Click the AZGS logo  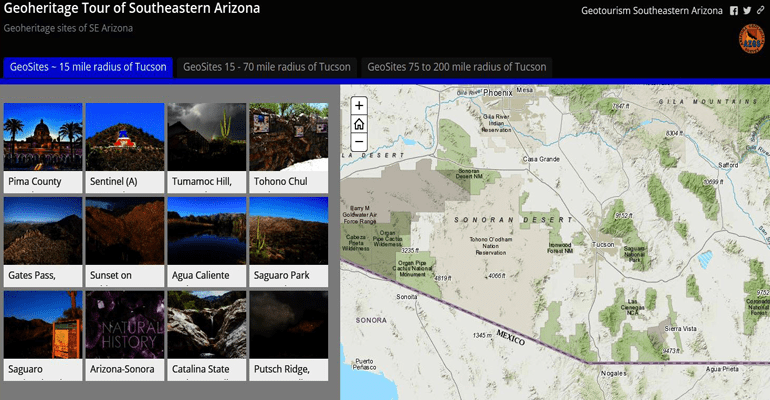tap(749, 38)
